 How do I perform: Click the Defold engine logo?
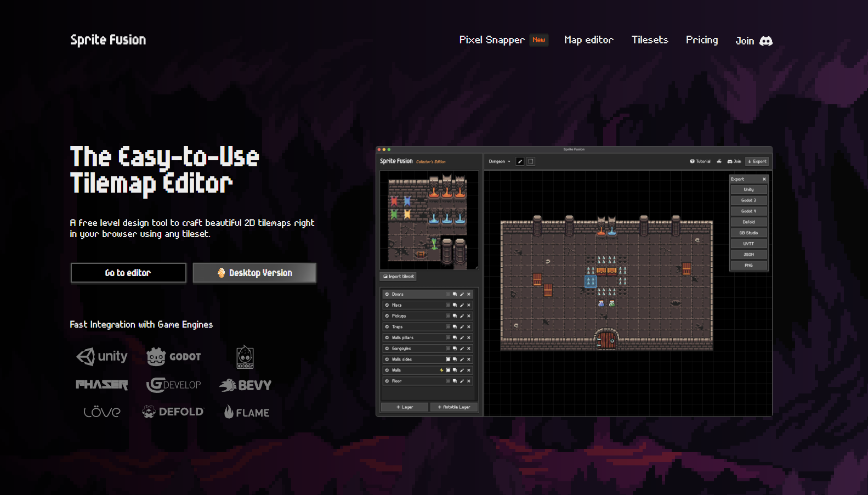tap(173, 412)
